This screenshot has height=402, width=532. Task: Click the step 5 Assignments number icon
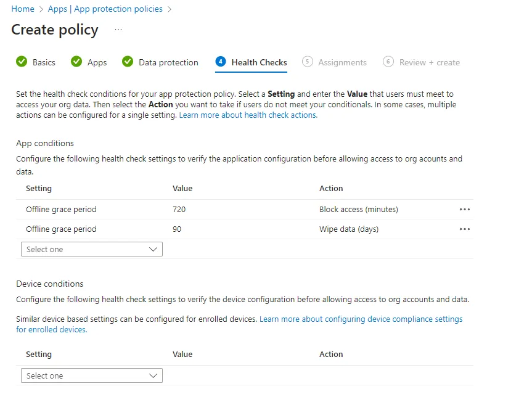coord(307,62)
